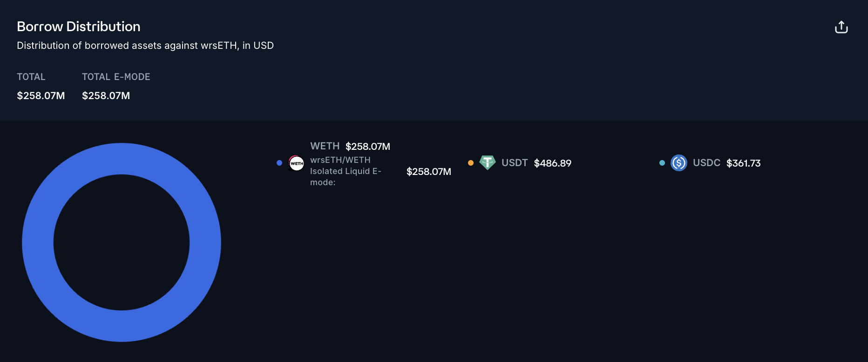This screenshot has height=362, width=868.
Task: Select the blue WETH legend dot
Action: tap(279, 163)
